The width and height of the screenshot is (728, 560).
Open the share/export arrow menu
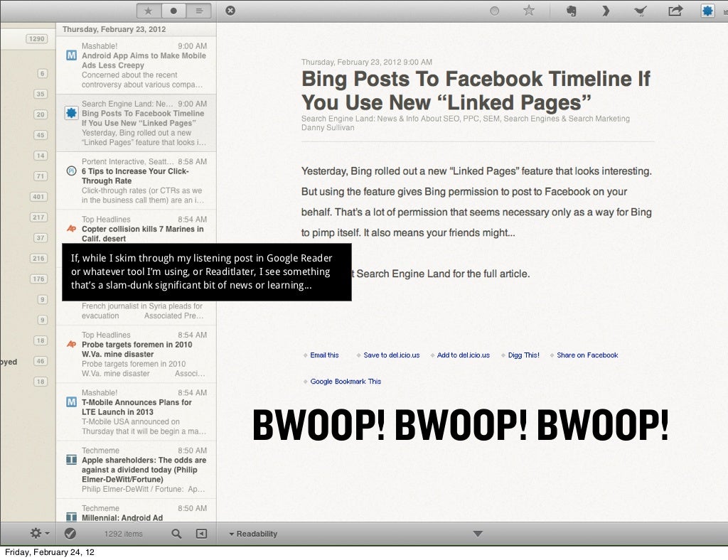coord(675,10)
